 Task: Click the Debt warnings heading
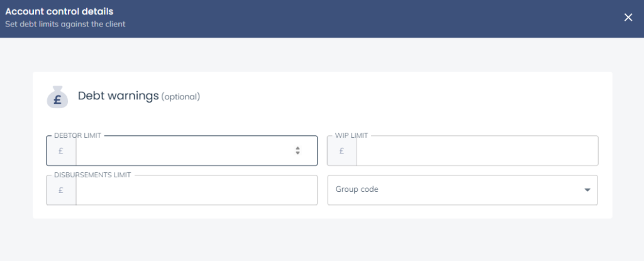pos(118,96)
